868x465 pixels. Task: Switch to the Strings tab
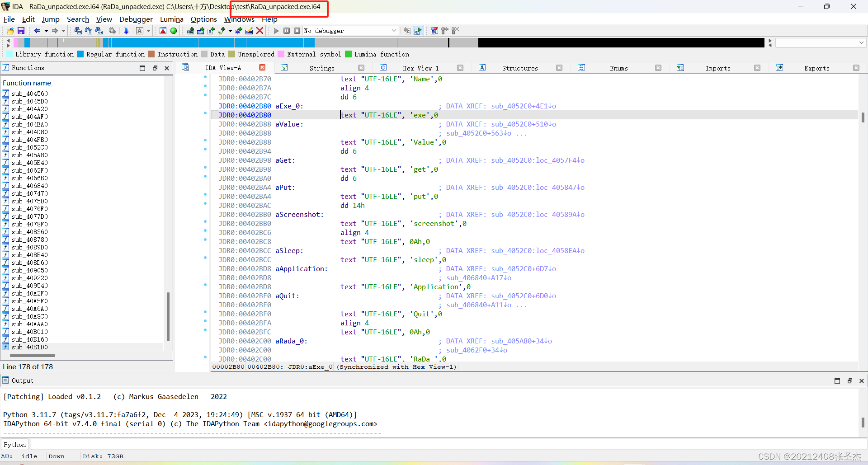click(x=322, y=68)
